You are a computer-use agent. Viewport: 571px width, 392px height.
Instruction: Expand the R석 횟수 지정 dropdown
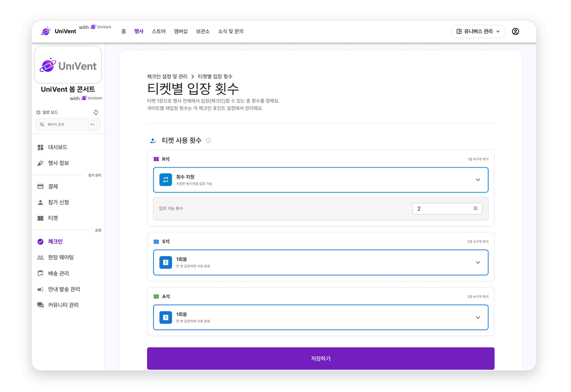320,180
